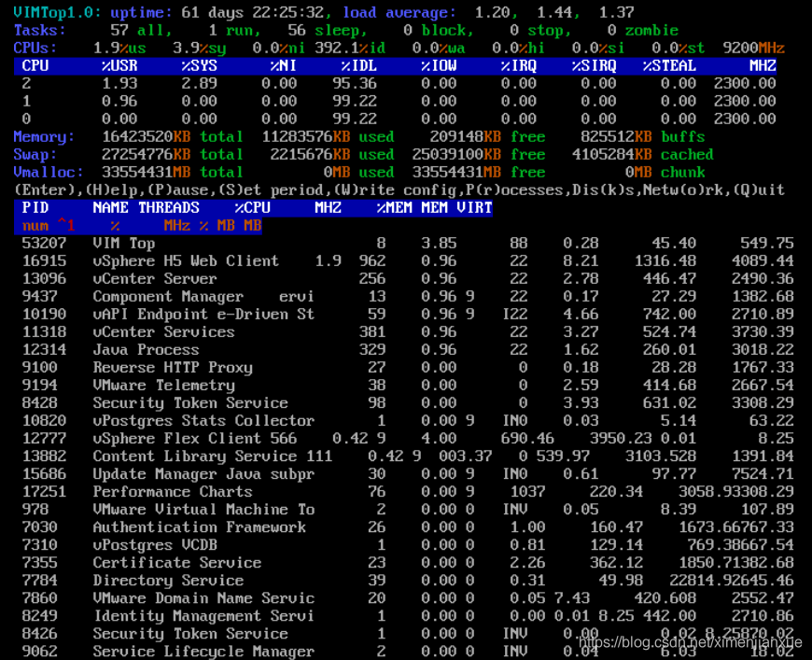Click the Tasks: label

click(x=40, y=30)
